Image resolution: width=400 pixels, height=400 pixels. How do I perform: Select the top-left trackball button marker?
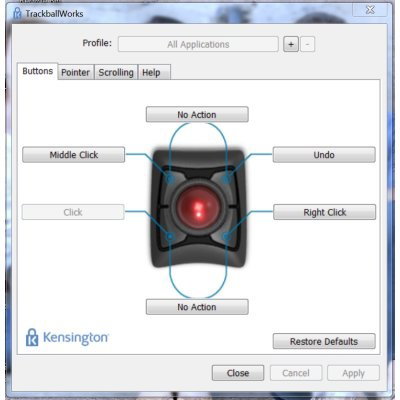coord(170,179)
